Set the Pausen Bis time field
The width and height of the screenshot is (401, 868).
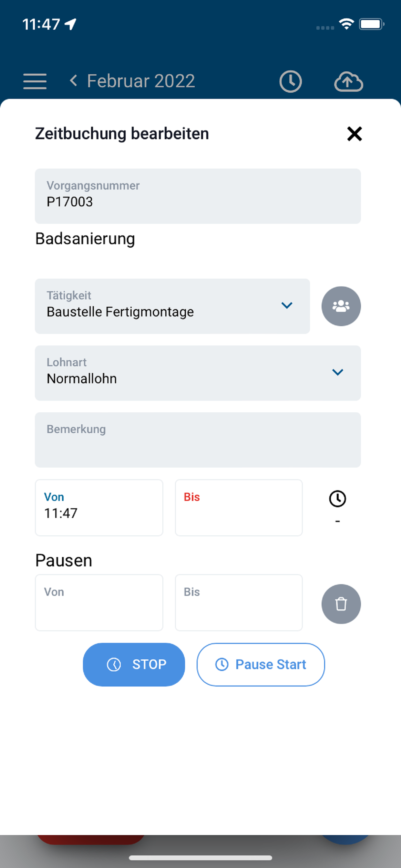239,603
